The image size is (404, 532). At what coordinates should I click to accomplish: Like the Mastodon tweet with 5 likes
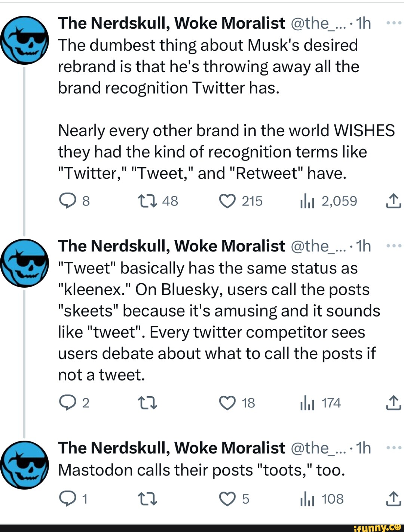tap(227, 499)
